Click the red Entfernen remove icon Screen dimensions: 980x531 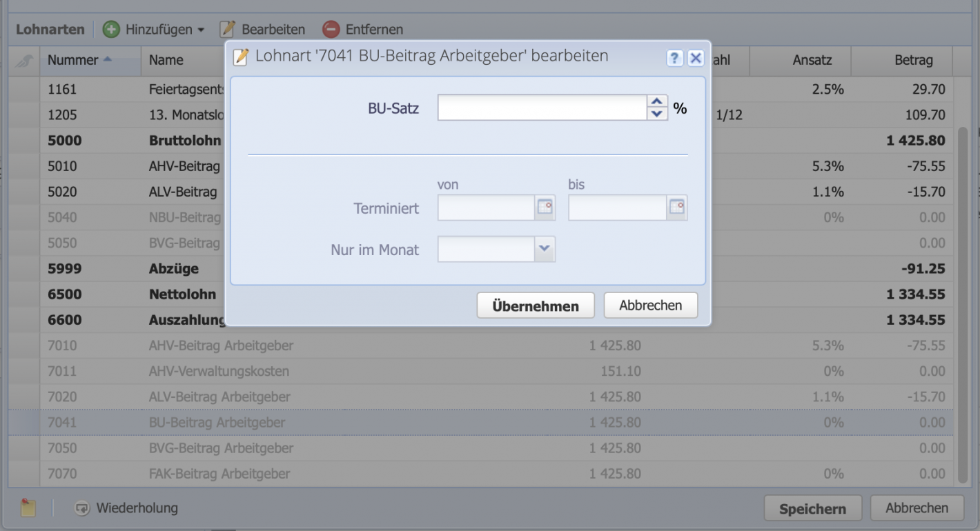(331, 29)
